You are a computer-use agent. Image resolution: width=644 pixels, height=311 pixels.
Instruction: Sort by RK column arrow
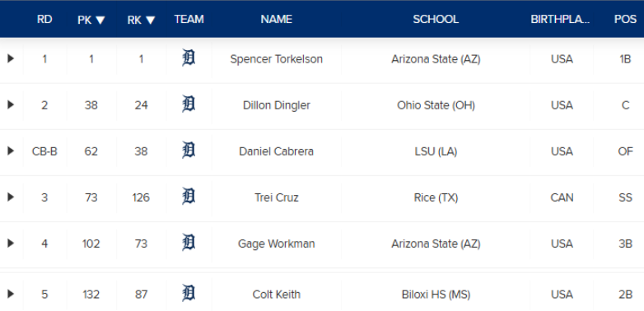pos(151,20)
